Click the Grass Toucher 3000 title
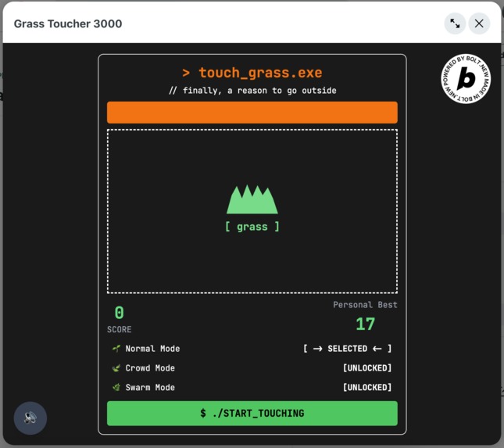 68,23
